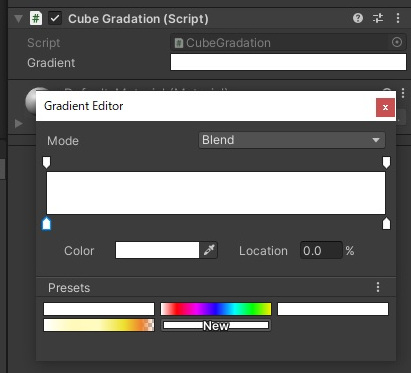Disable the Cube Gradation script checkbox
The image size is (411, 373).
click(x=55, y=18)
